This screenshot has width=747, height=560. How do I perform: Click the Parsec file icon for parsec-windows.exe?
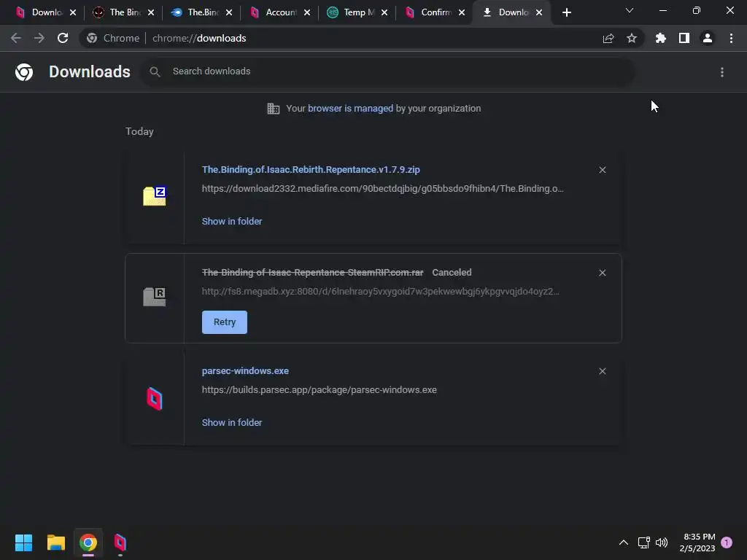coord(155,399)
